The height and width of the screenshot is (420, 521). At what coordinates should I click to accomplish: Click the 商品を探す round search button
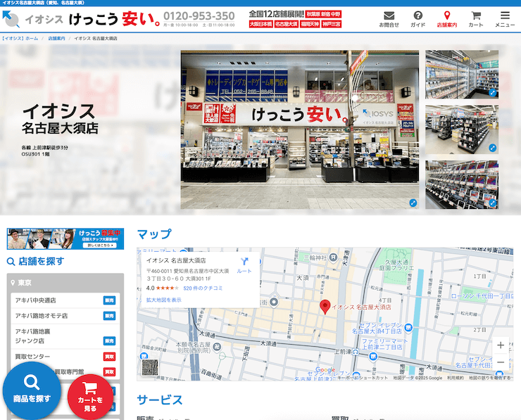tap(32, 390)
